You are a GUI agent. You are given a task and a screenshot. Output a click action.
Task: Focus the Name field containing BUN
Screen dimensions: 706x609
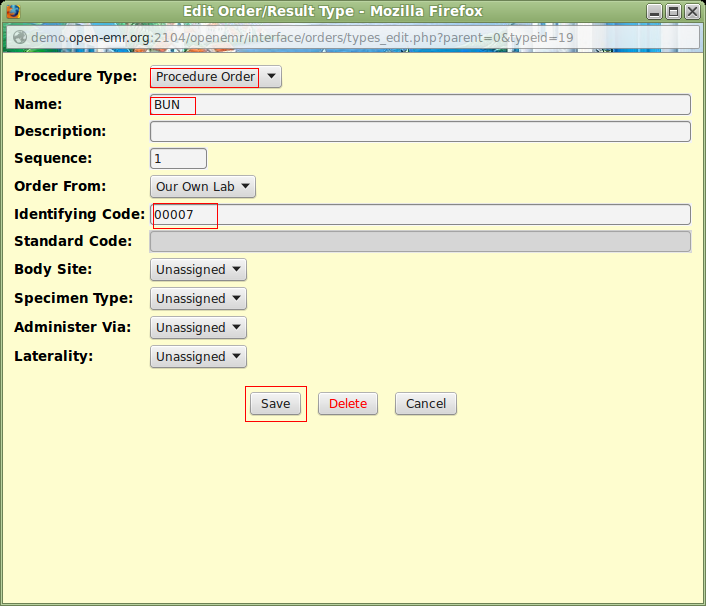coord(420,105)
